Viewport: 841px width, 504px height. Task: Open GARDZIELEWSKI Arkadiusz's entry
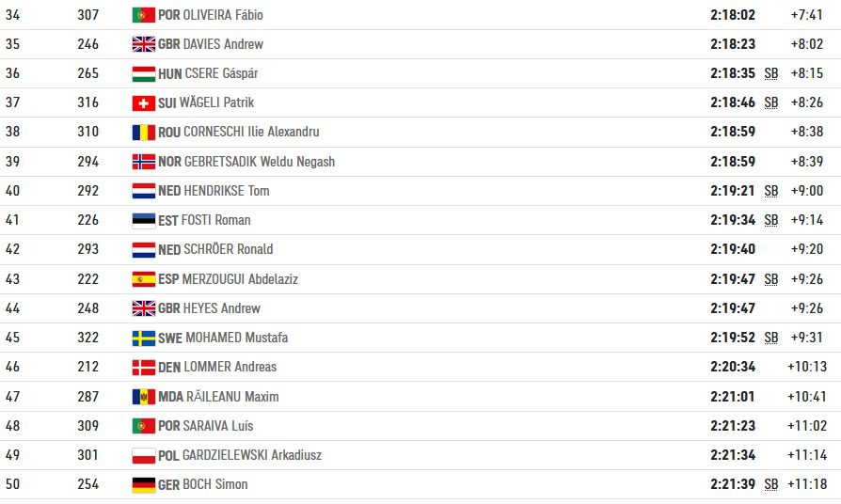coord(252,455)
